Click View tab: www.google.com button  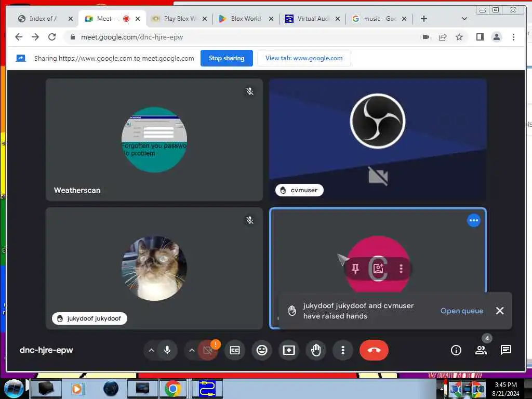[x=304, y=58]
